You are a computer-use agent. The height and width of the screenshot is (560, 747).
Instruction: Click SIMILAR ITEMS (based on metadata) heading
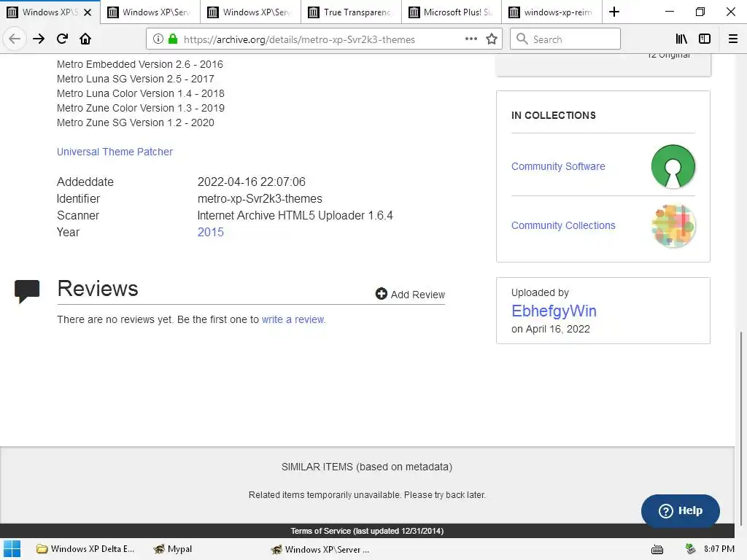coord(367,467)
